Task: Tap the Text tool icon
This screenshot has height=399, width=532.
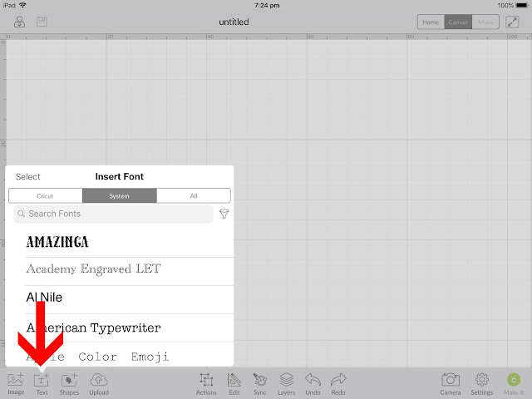Action: pyautogui.click(x=42, y=384)
